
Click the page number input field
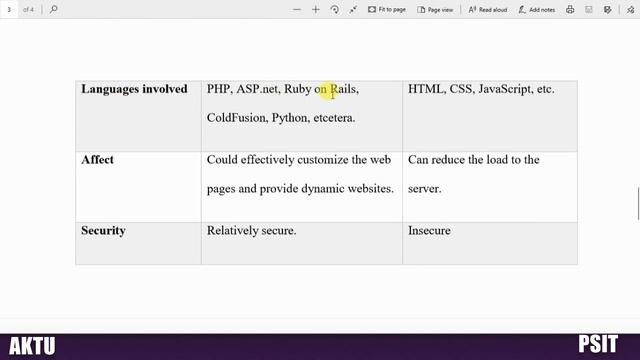(9, 9)
